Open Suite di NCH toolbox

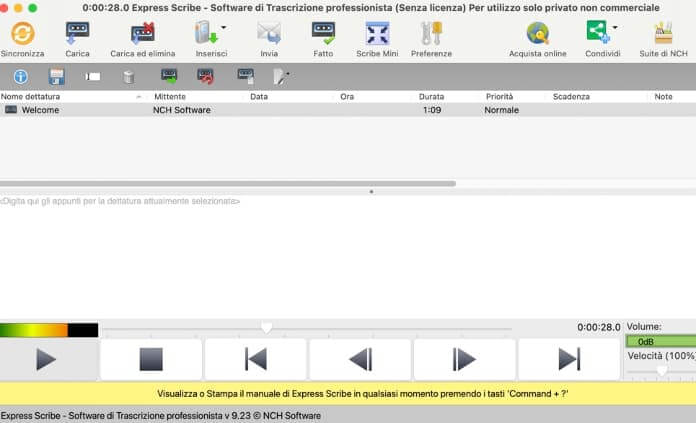coord(663,33)
